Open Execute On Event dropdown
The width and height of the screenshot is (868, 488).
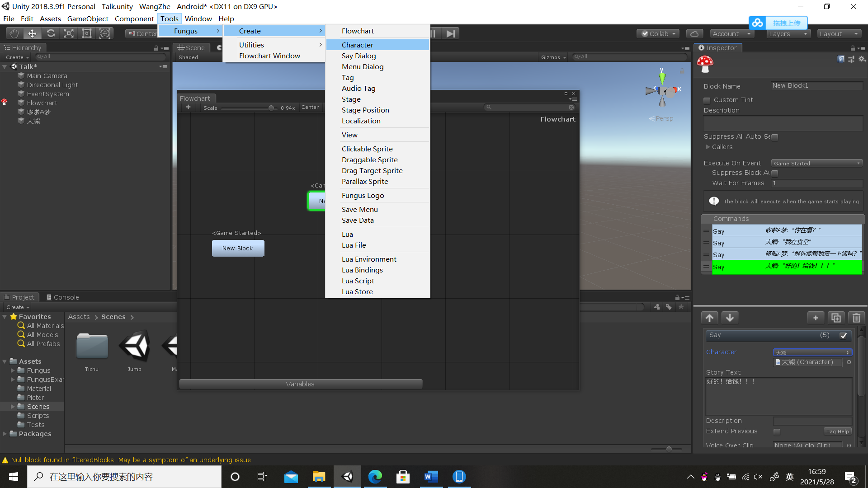tap(816, 163)
